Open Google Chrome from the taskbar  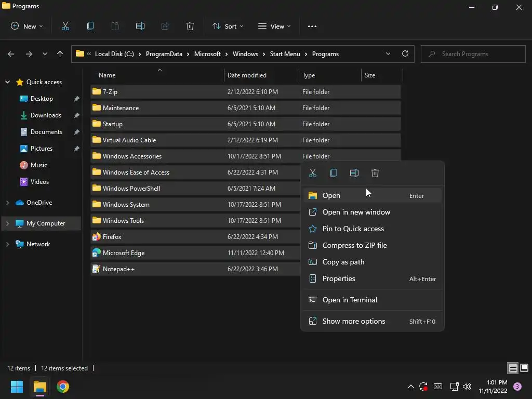pos(63,387)
